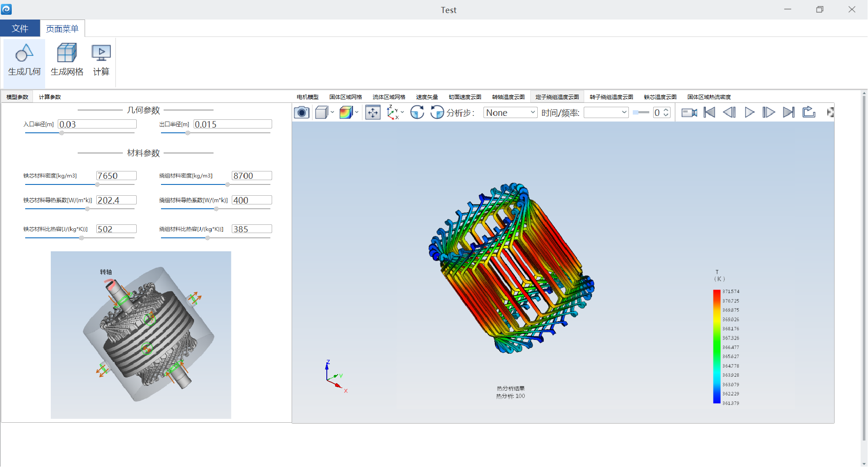This screenshot has width=868, height=467.
Task: Open the 固体区域热流密度 view tab
Action: tap(709, 97)
